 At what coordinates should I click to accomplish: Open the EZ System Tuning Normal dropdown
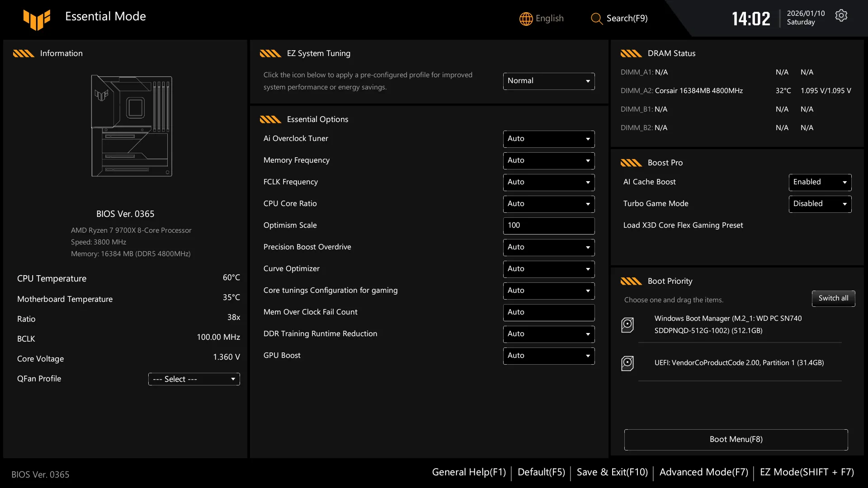549,81
